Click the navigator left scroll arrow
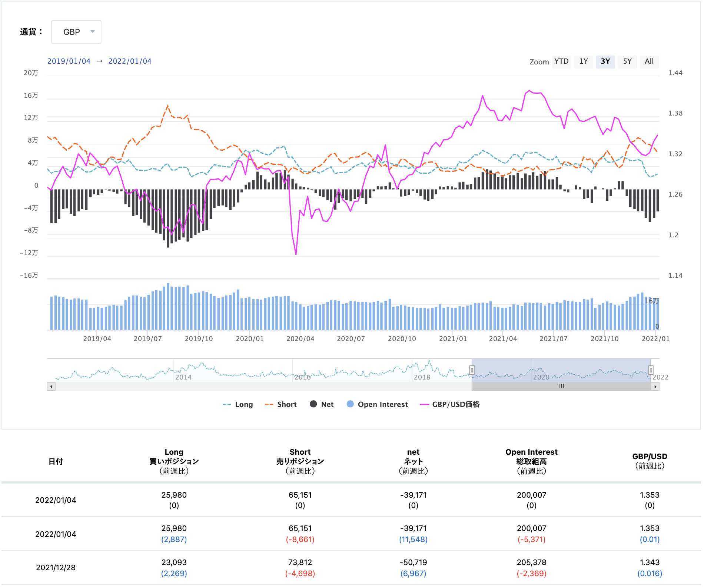 coord(51,387)
